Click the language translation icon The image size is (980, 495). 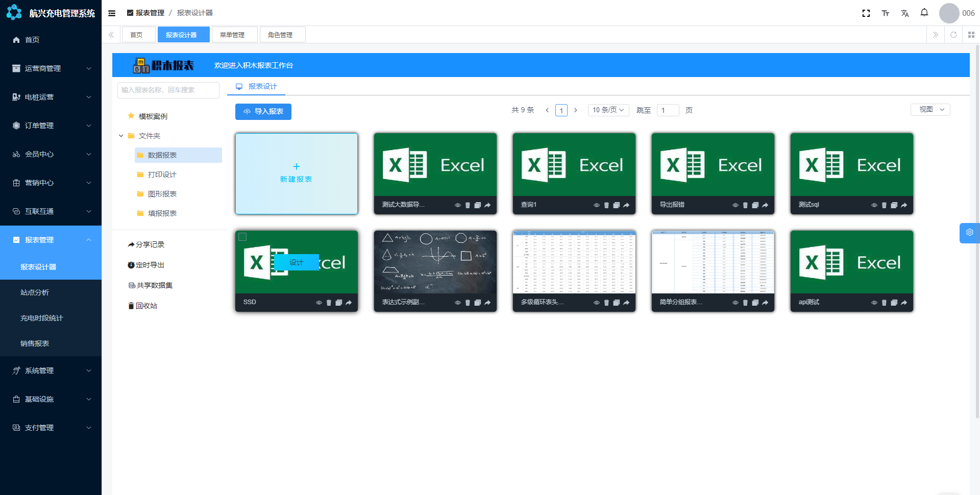point(904,13)
